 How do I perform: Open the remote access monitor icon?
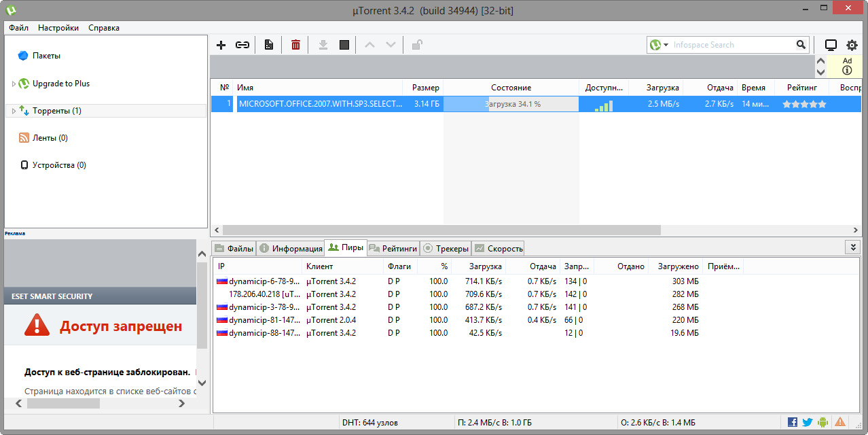pyautogui.click(x=831, y=45)
